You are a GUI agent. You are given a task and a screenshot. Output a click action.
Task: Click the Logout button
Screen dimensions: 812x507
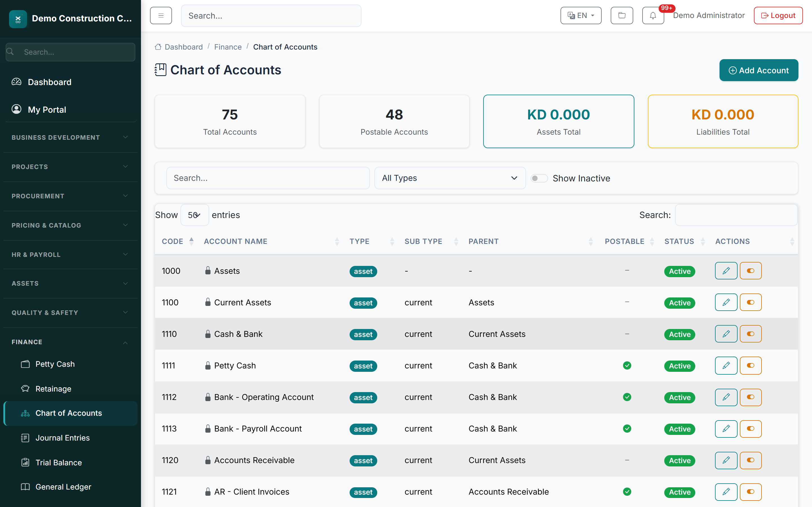778,15
